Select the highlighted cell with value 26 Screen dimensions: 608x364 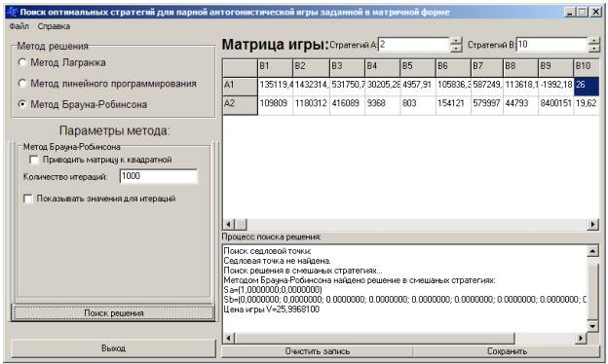coord(587,86)
